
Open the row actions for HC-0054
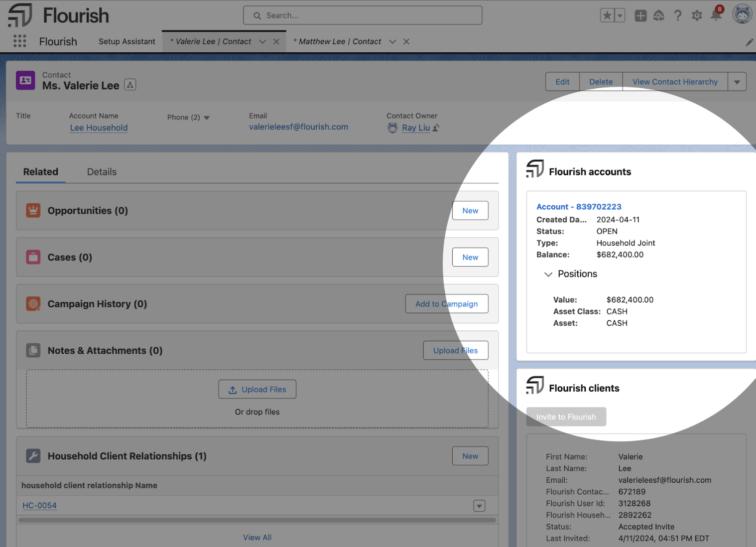point(479,505)
